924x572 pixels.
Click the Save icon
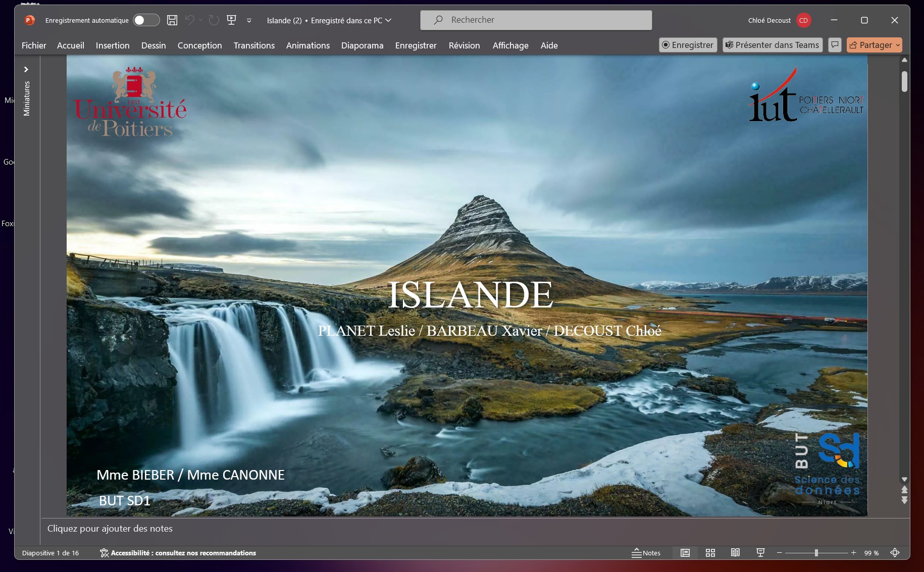172,20
